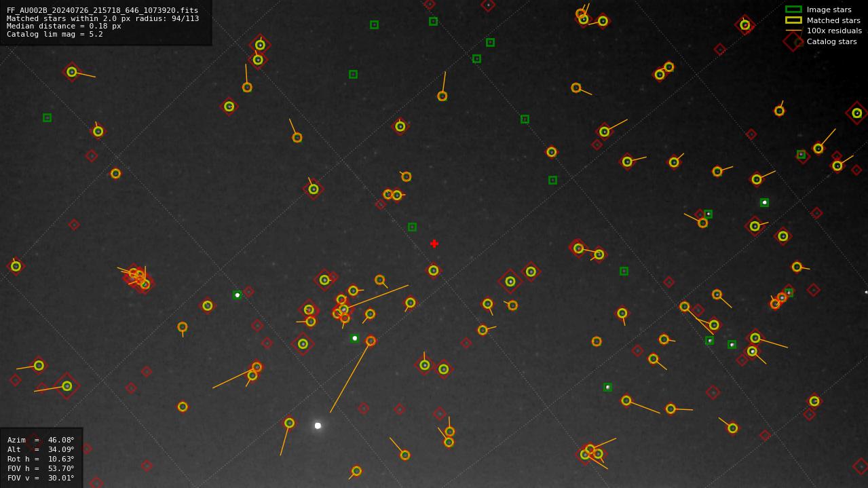Click the green Image stars legend box
This screenshot has width=868, height=488.
pos(793,10)
